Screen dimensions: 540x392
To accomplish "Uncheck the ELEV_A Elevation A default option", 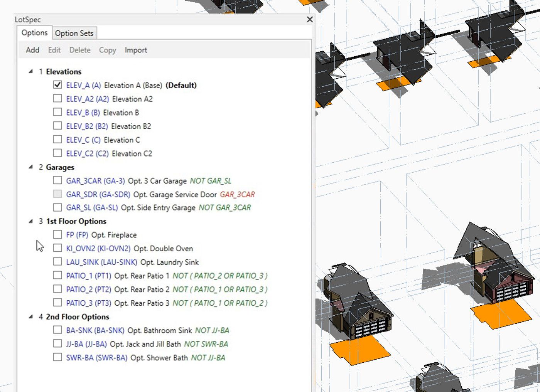I will [58, 85].
